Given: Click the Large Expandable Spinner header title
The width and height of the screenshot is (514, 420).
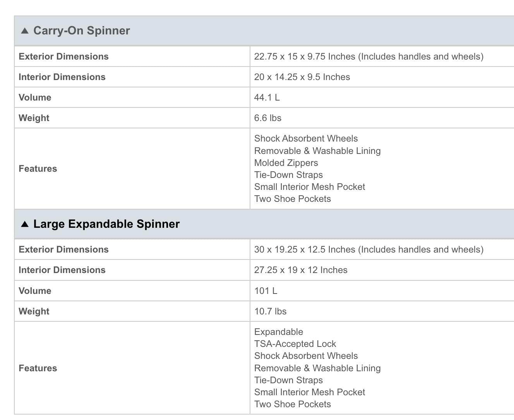Looking at the screenshot, I should (106, 224).
